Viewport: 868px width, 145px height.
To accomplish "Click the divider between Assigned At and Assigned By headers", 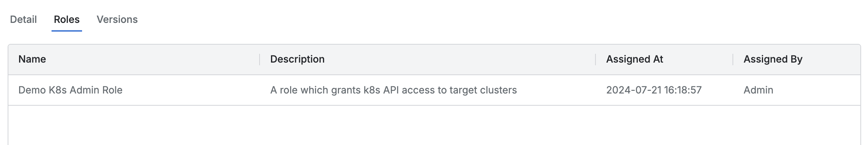I will [x=733, y=60].
